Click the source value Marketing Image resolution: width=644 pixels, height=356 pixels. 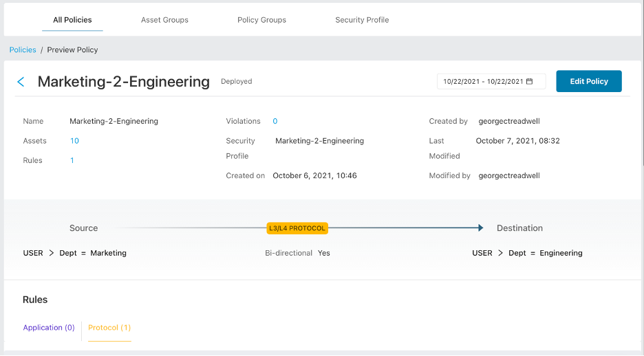point(109,253)
